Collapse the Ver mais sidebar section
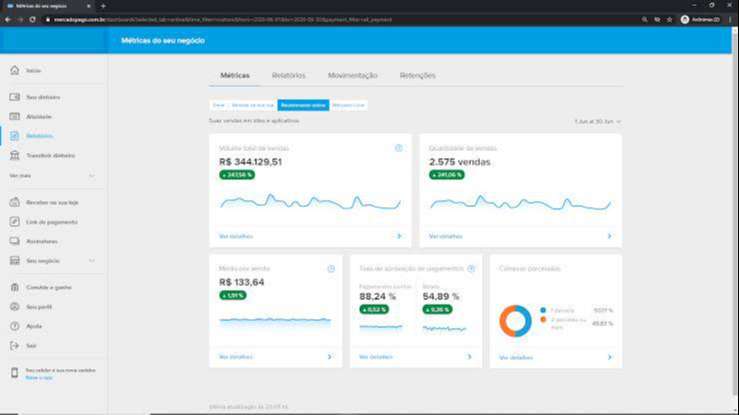The height and width of the screenshot is (415, 739). pyautogui.click(x=91, y=176)
